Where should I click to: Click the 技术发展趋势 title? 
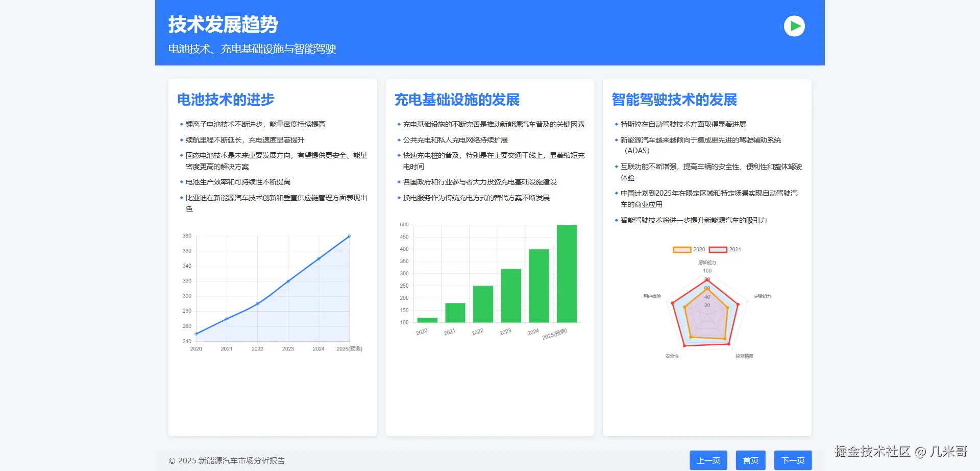coord(223,24)
